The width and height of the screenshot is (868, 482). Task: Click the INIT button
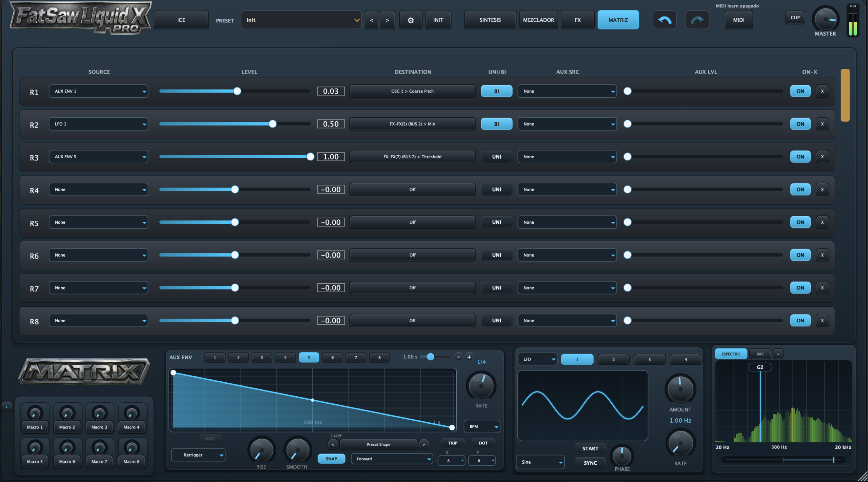(x=438, y=20)
